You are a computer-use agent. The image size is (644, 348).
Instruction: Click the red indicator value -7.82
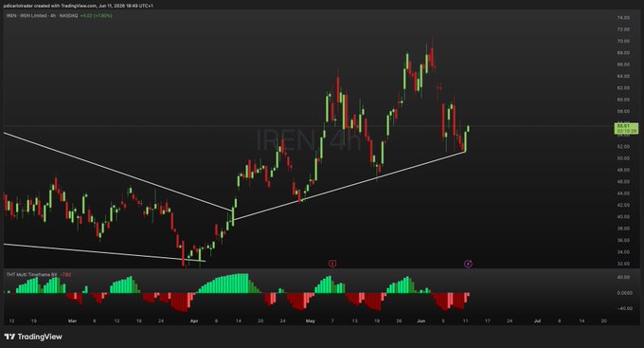[x=65, y=274]
